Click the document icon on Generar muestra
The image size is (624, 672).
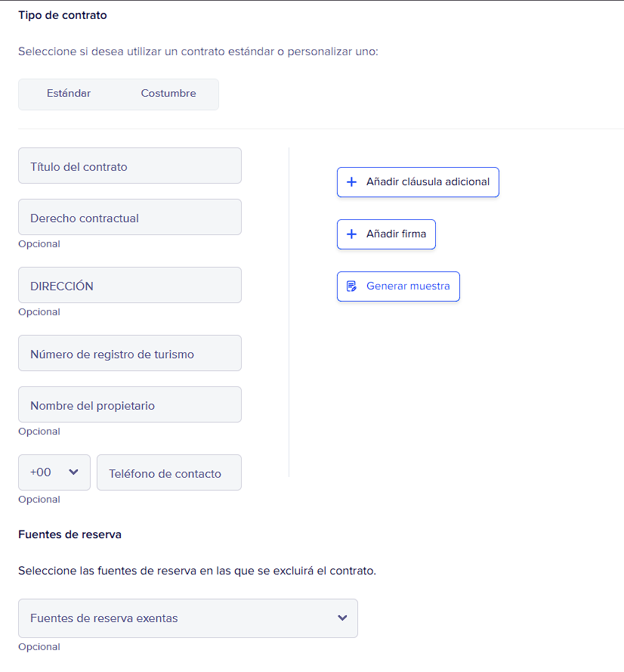pos(351,286)
